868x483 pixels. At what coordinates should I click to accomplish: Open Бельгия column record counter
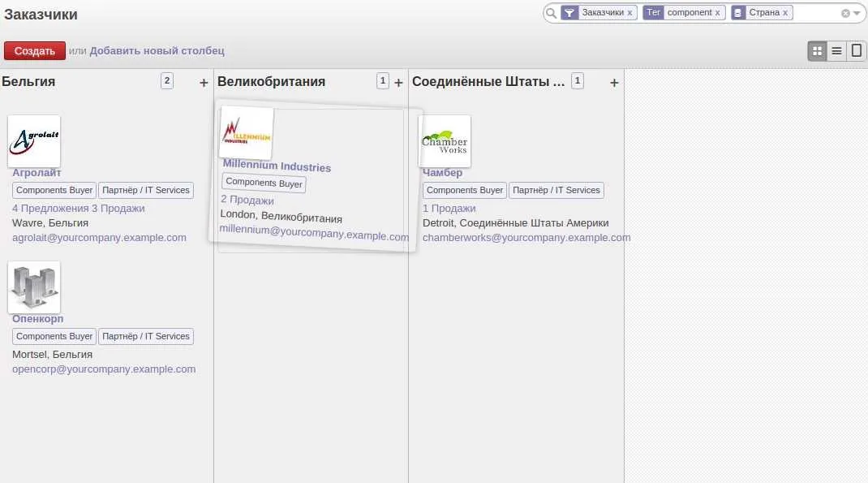[167, 81]
